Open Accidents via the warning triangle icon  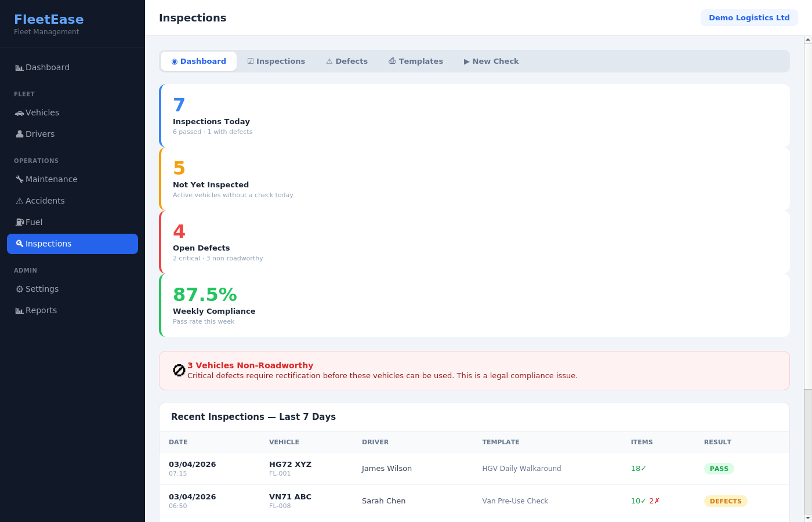coord(19,200)
